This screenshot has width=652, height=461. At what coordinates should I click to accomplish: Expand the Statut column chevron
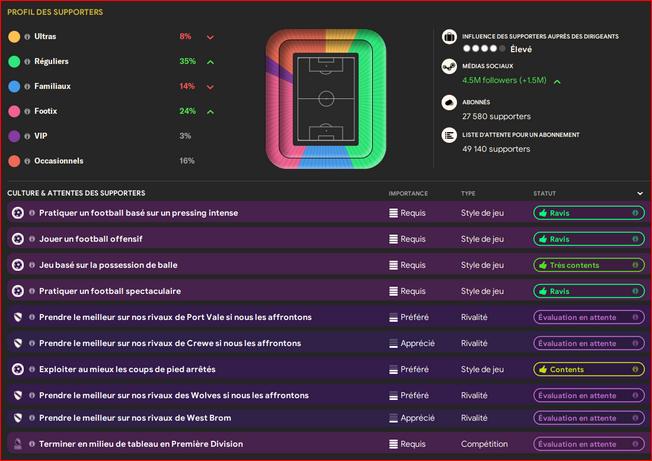640,193
